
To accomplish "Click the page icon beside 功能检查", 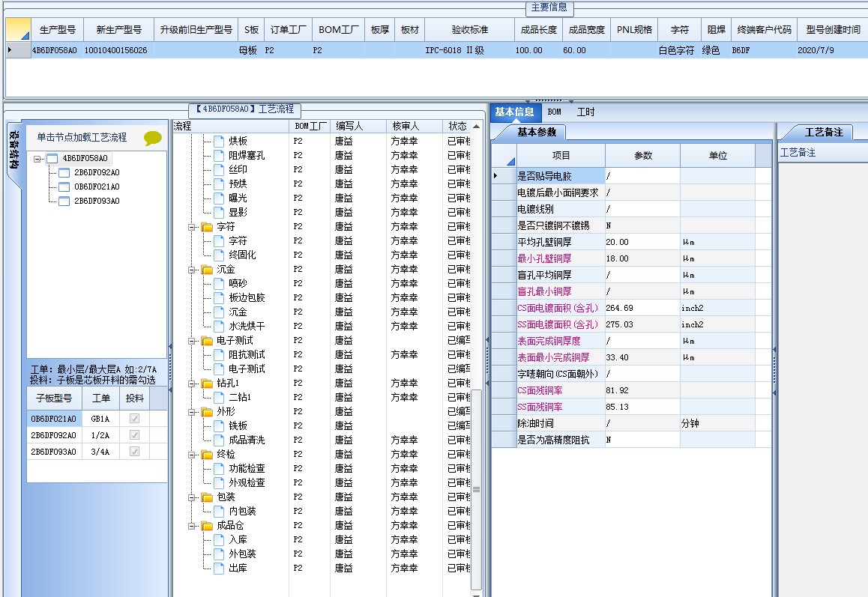I will coord(219,469).
